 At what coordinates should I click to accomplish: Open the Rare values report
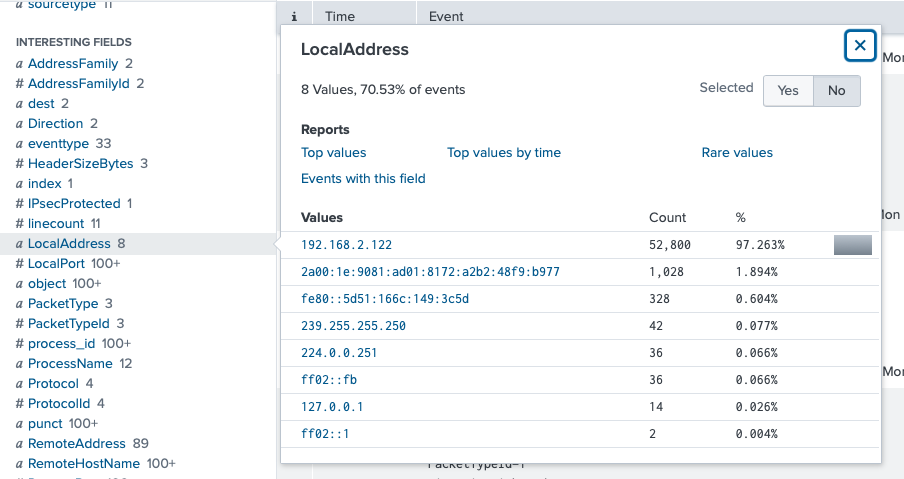[x=737, y=153]
